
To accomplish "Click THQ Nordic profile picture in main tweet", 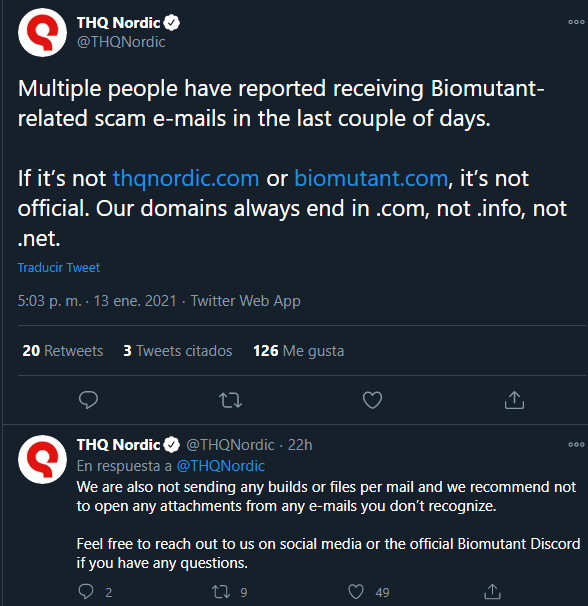I will point(42,32).
